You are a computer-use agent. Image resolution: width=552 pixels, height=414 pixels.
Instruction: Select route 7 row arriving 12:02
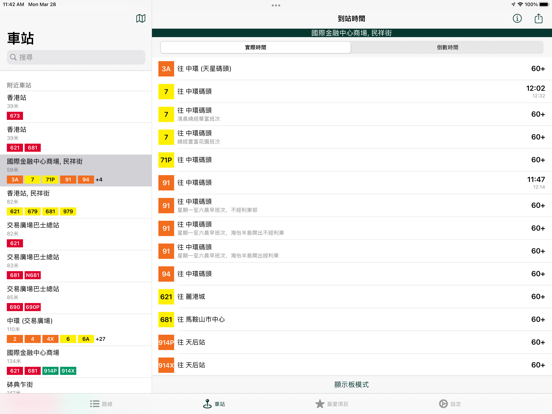352,92
